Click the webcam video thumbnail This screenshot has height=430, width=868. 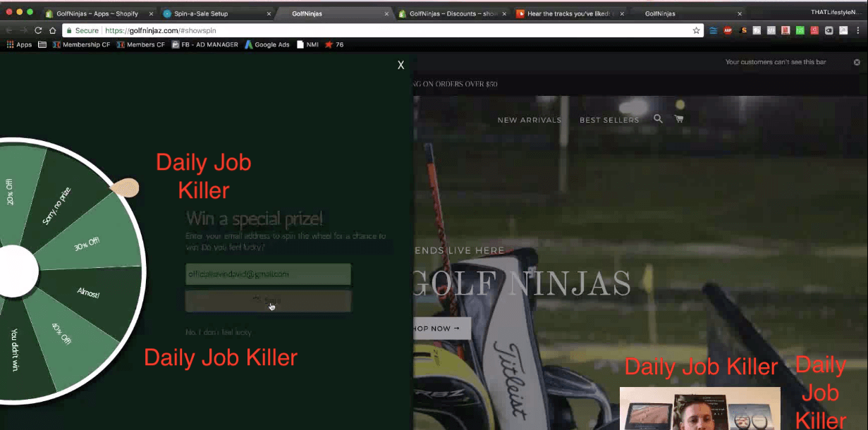pyautogui.click(x=700, y=408)
